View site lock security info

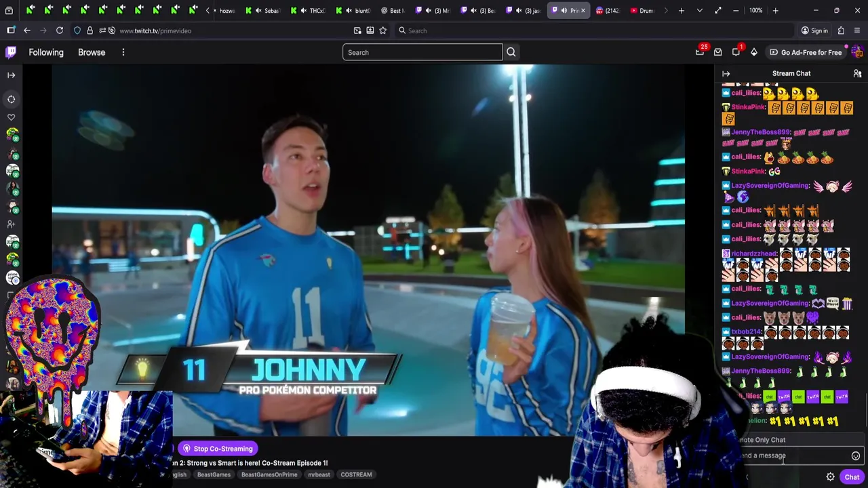(90, 30)
